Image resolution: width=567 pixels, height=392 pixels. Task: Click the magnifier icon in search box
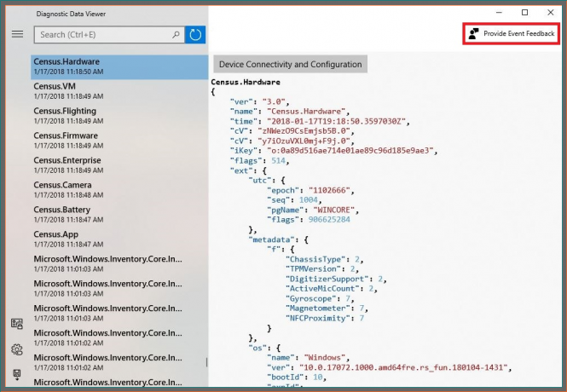coord(176,35)
